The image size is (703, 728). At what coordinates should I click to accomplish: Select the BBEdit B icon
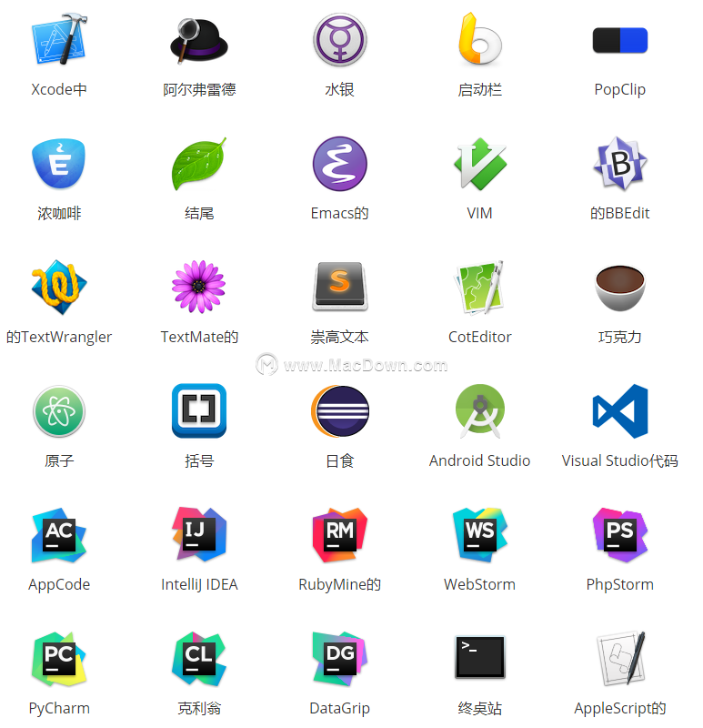pyautogui.click(x=620, y=164)
